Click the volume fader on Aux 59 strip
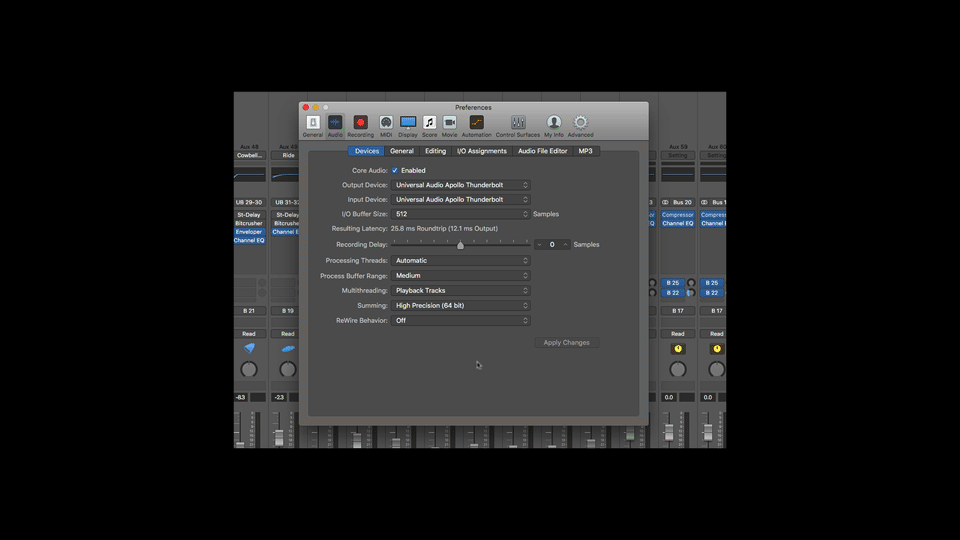 pyautogui.click(x=669, y=432)
